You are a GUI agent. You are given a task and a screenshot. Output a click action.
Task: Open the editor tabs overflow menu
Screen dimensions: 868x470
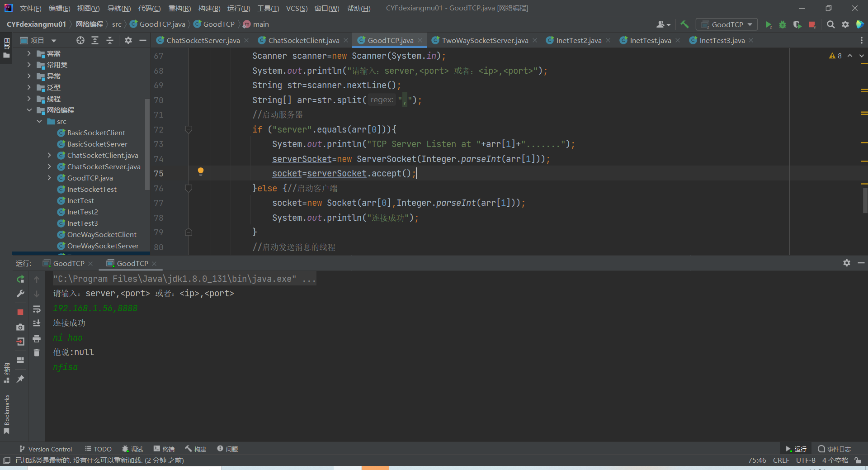861,40
